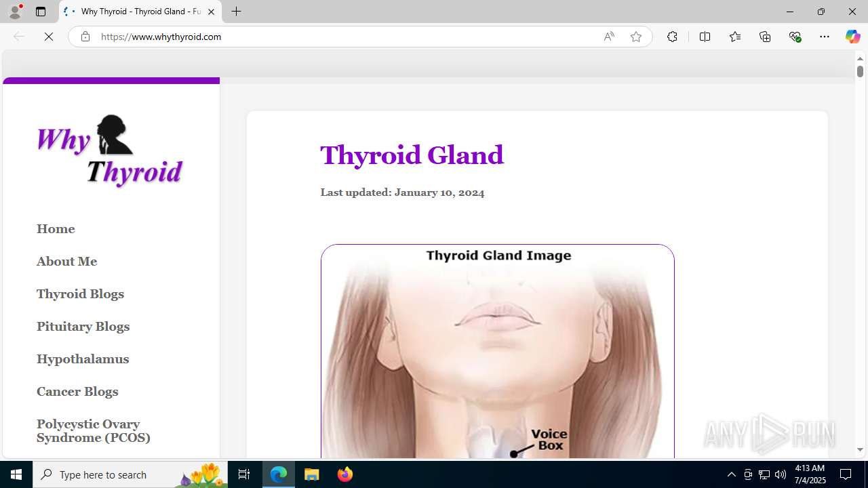868x488 pixels.
Task: Open the Collections icon
Action: tap(765, 37)
